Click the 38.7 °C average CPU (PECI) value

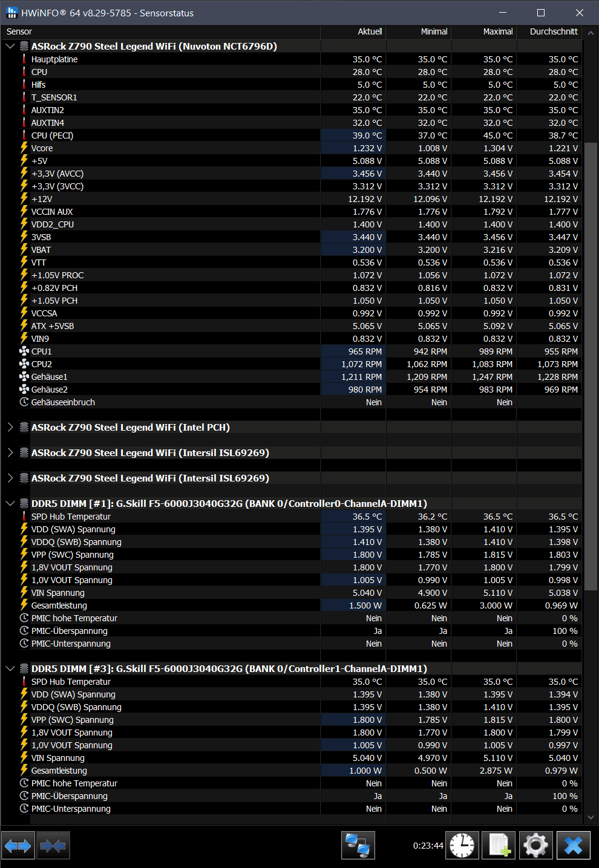tap(563, 135)
